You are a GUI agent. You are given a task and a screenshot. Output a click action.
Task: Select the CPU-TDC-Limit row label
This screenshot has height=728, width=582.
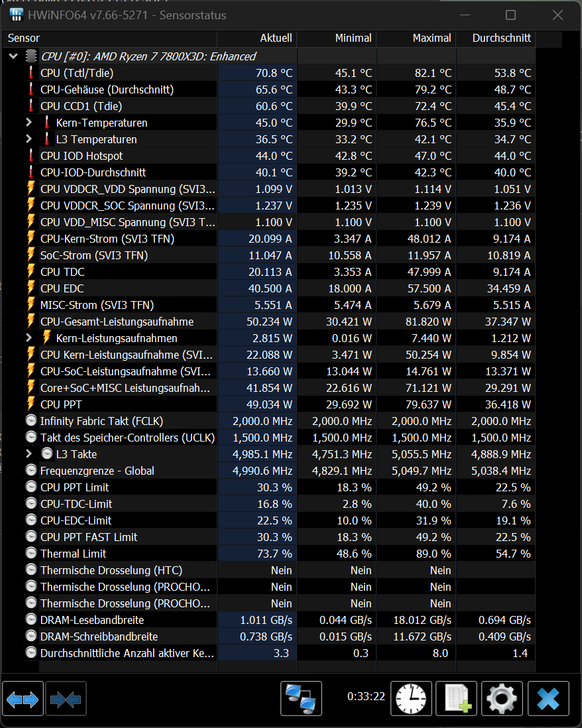point(76,504)
